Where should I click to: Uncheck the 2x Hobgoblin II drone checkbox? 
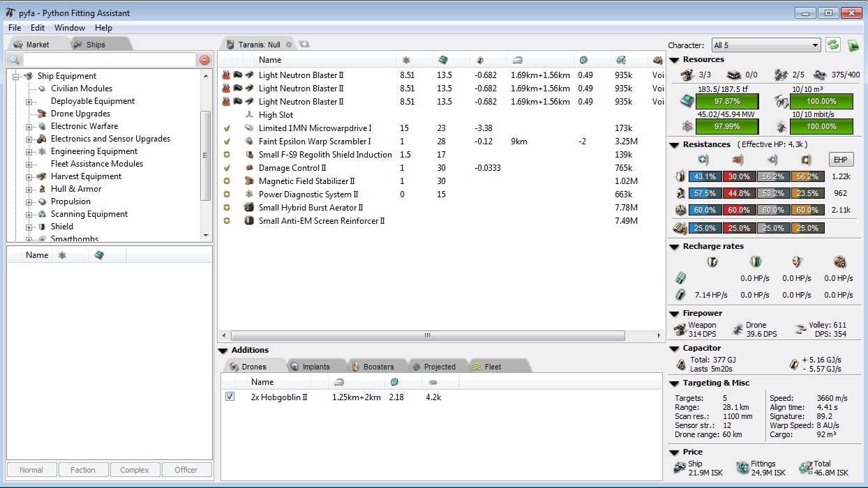[x=230, y=397]
